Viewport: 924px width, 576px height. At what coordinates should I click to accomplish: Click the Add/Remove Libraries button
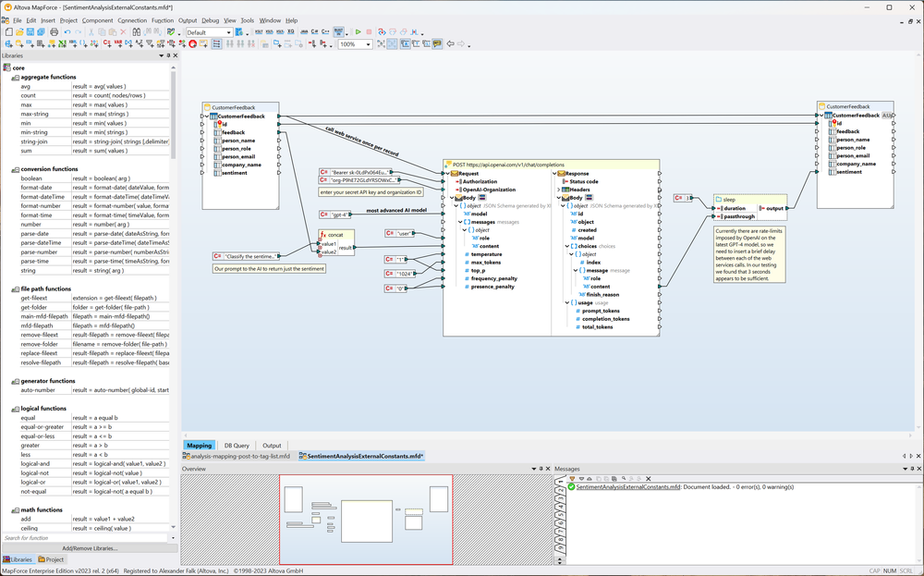[x=88, y=547]
